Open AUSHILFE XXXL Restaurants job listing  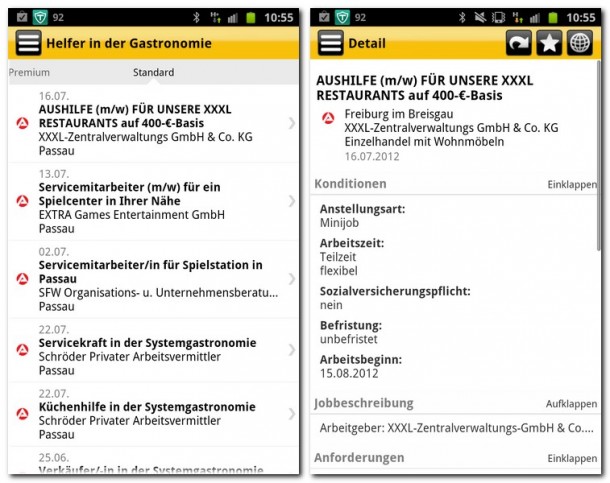click(x=150, y=122)
